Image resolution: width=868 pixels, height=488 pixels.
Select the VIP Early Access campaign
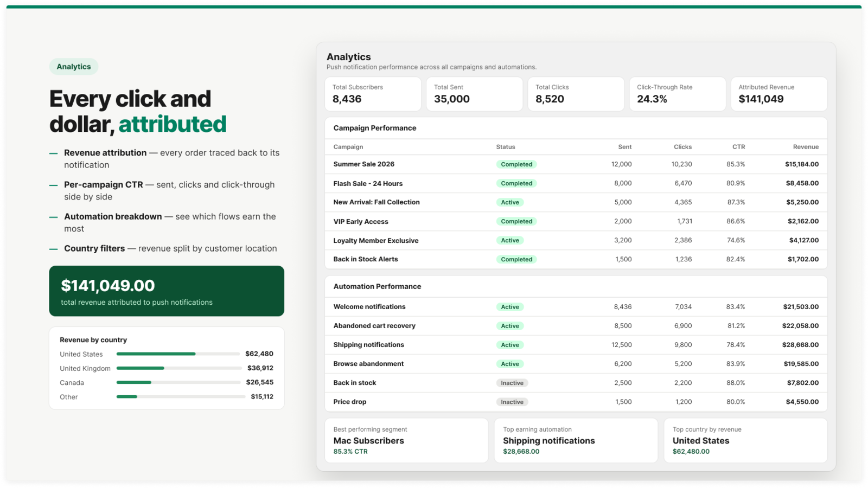coord(576,221)
